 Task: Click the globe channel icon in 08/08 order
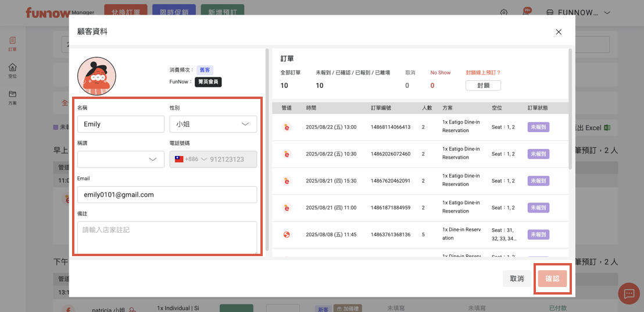286,235
